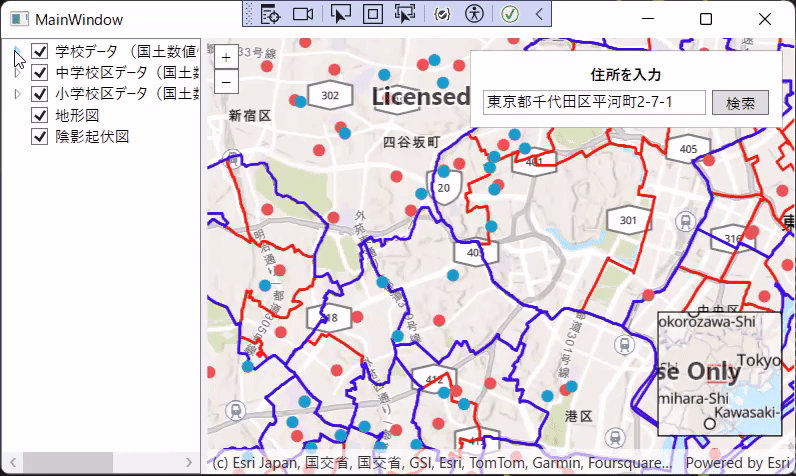Activate the Select Element cursor tool
796x476 pixels.
(341, 14)
